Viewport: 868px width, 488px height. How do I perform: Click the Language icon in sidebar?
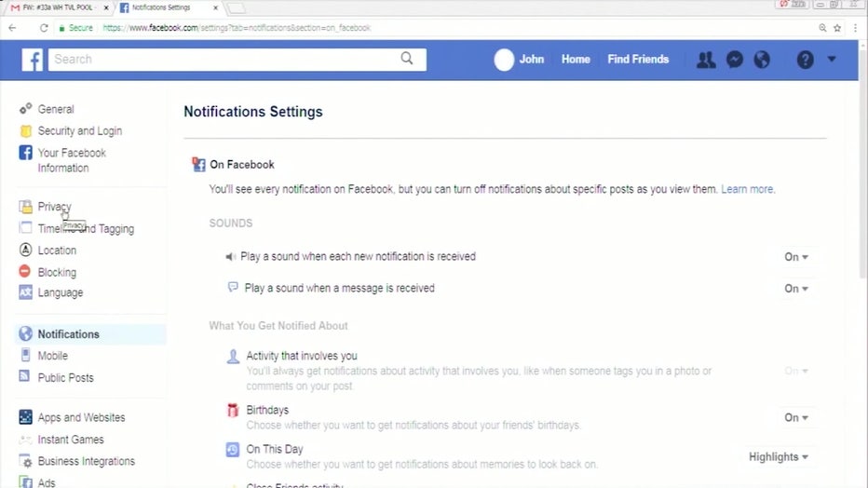[25, 292]
